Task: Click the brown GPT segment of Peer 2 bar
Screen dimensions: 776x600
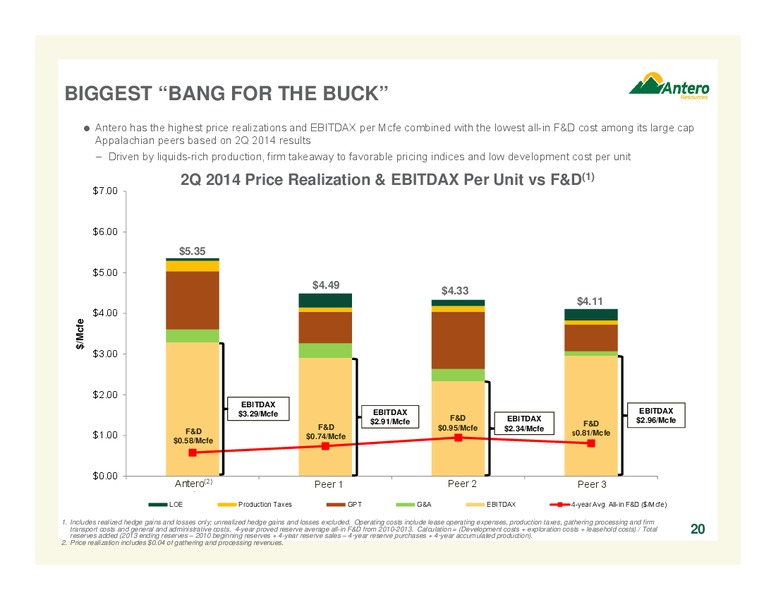Action: pyautogui.click(x=458, y=341)
